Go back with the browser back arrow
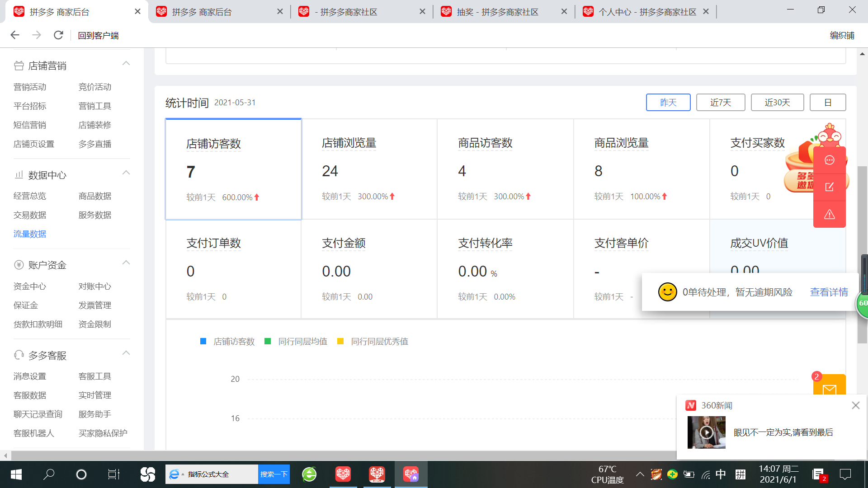Viewport: 868px width, 488px height. tap(15, 35)
